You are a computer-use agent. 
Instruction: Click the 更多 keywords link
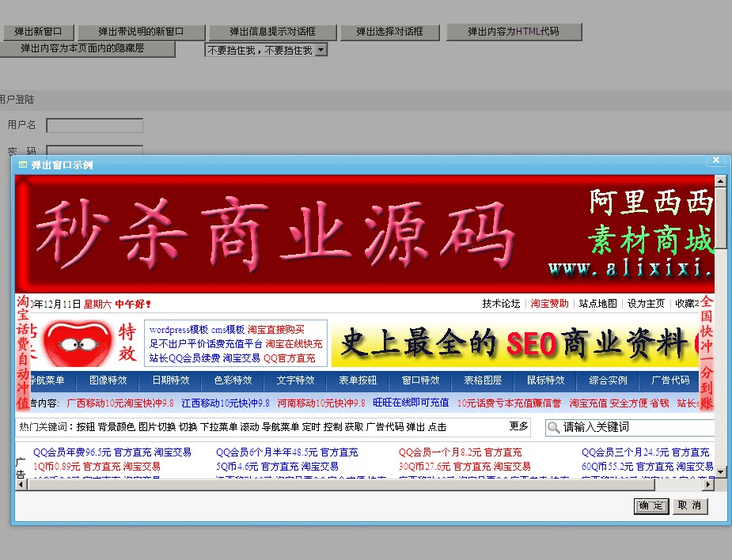tap(518, 426)
